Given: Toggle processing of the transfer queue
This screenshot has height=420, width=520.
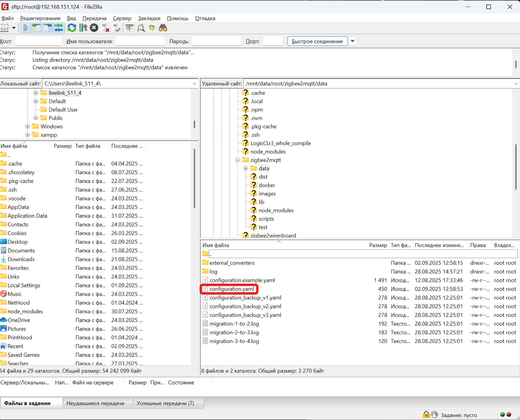Looking at the screenshot, I should [x=83, y=28].
